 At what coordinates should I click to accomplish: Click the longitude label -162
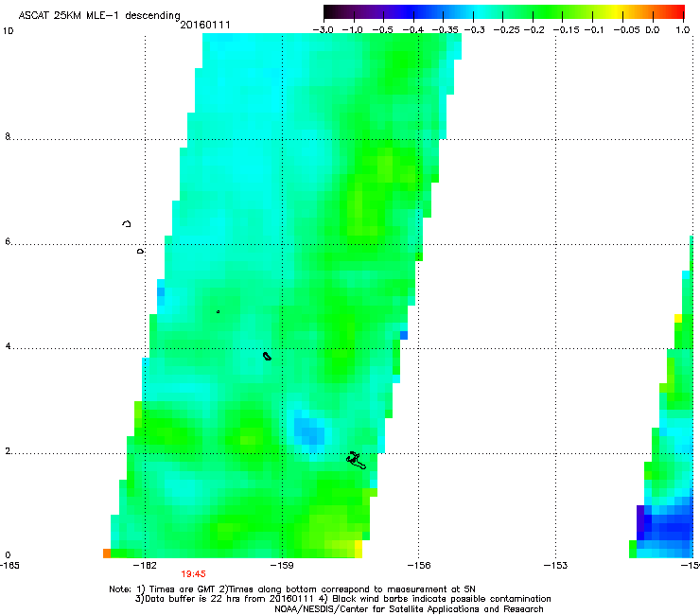point(145,566)
